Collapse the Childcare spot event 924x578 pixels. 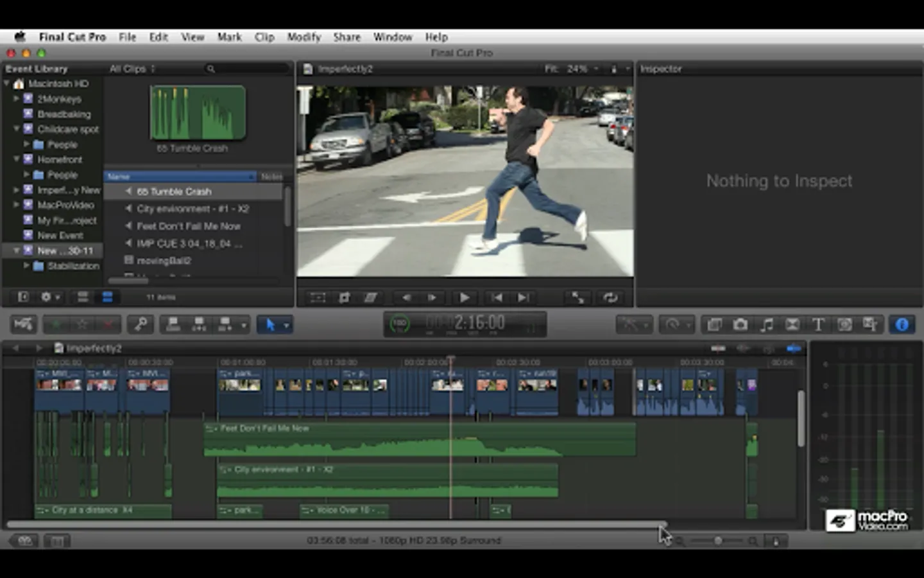[x=17, y=129]
